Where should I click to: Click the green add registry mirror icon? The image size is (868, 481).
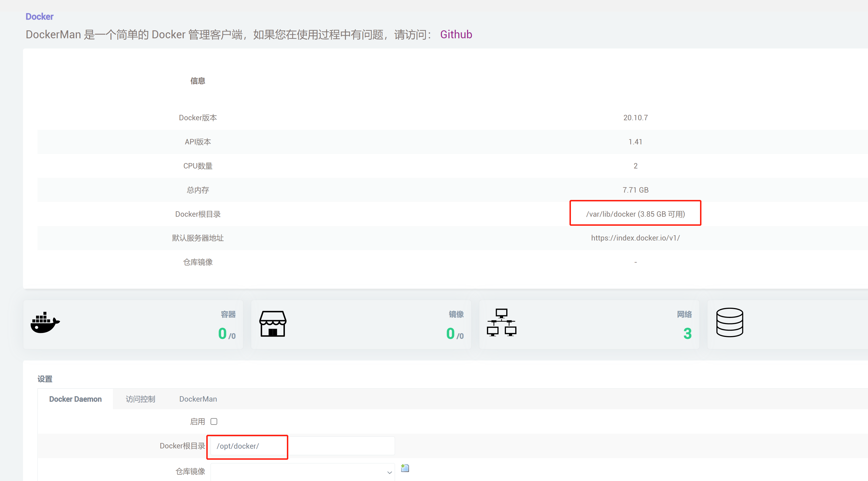click(x=404, y=468)
